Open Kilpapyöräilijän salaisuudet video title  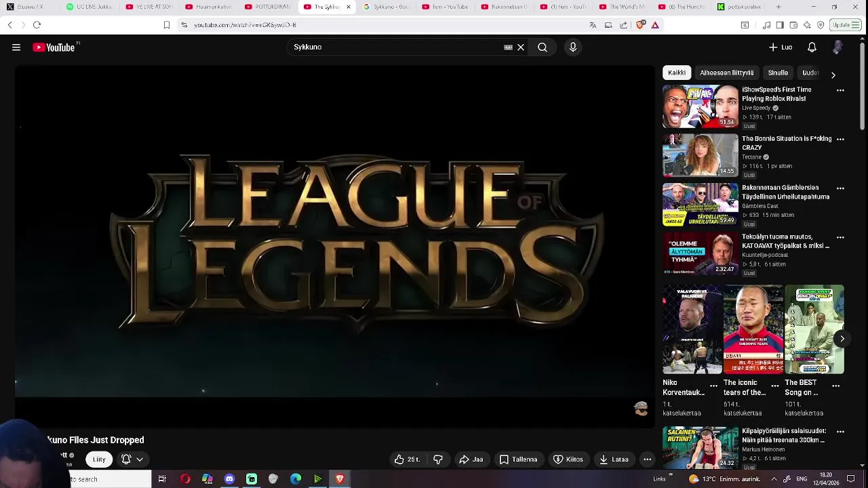pos(783,435)
